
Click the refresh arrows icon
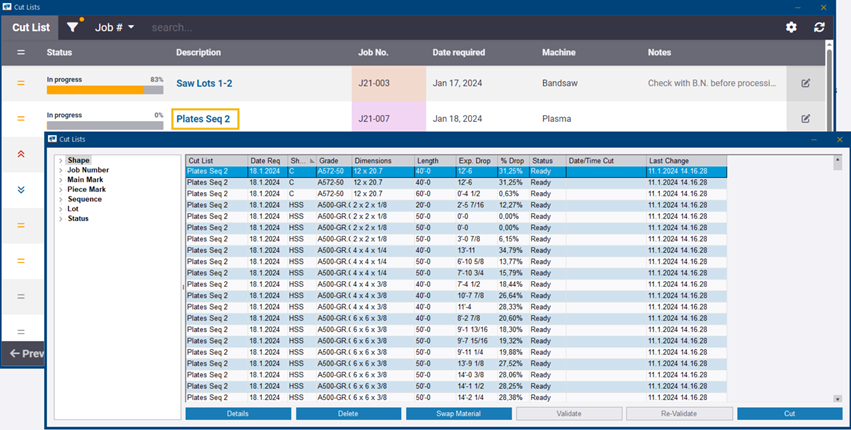(x=820, y=27)
